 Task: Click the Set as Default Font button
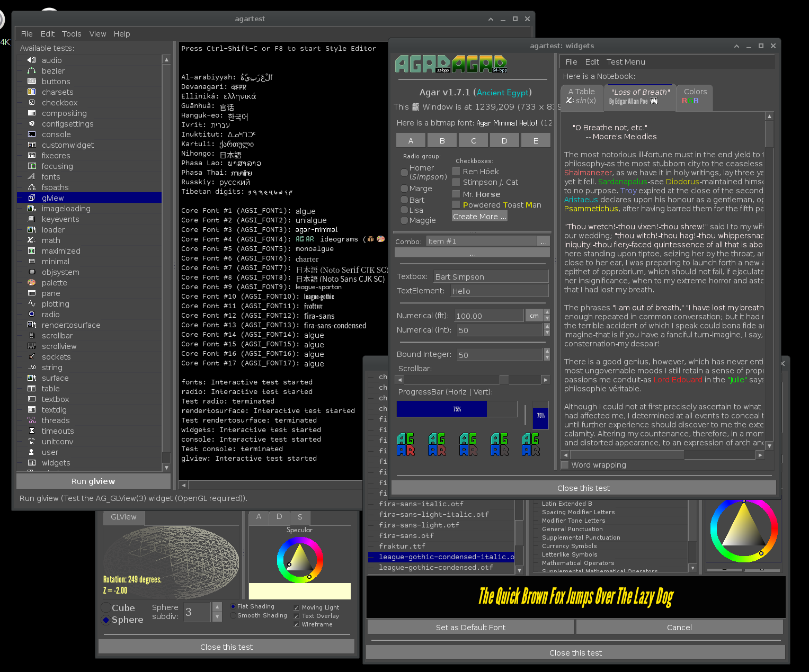(x=470, y=628)
